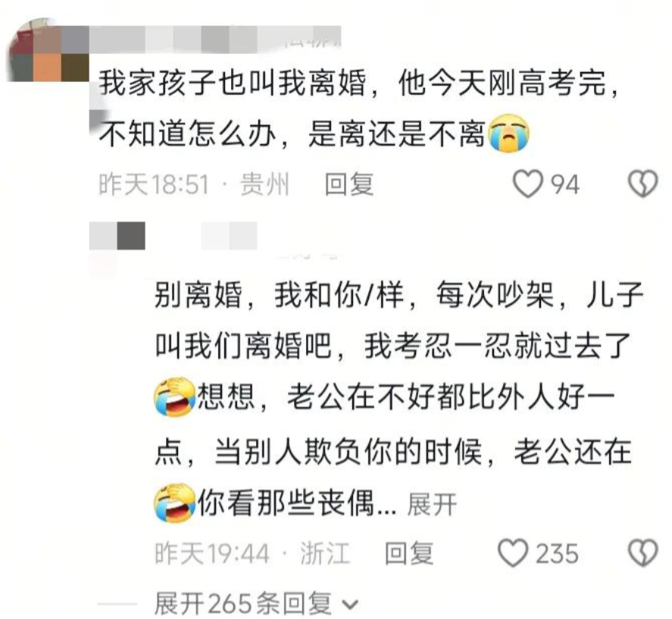Expand the truncated reply via 展开

pos(432,504)
